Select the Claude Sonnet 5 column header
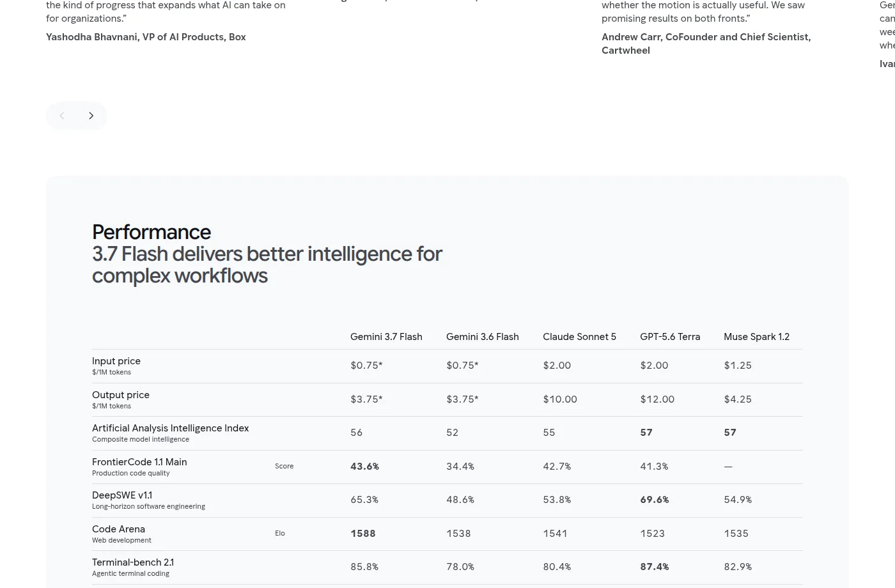 pos(580,337)
